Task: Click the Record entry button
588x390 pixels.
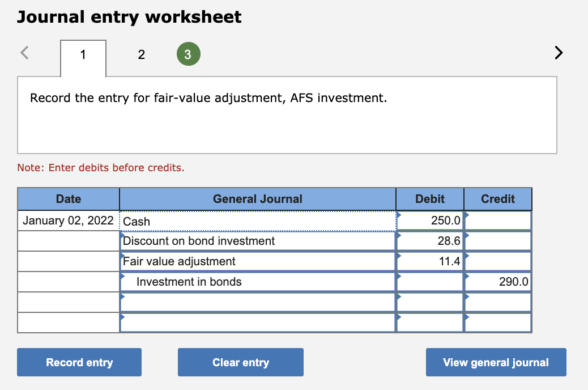Action: [79, 362]
